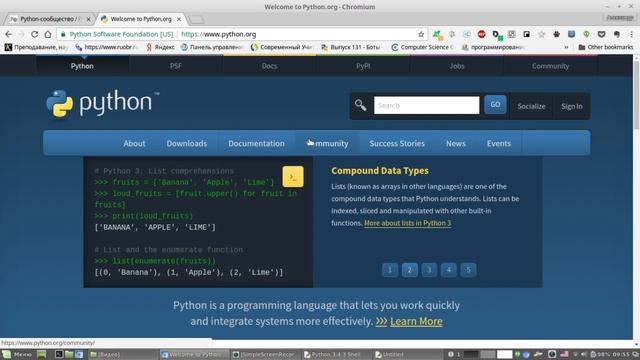Go to browser home page icon
The width and height of the screenshot is (640, 360).
(x=47, y=34)
